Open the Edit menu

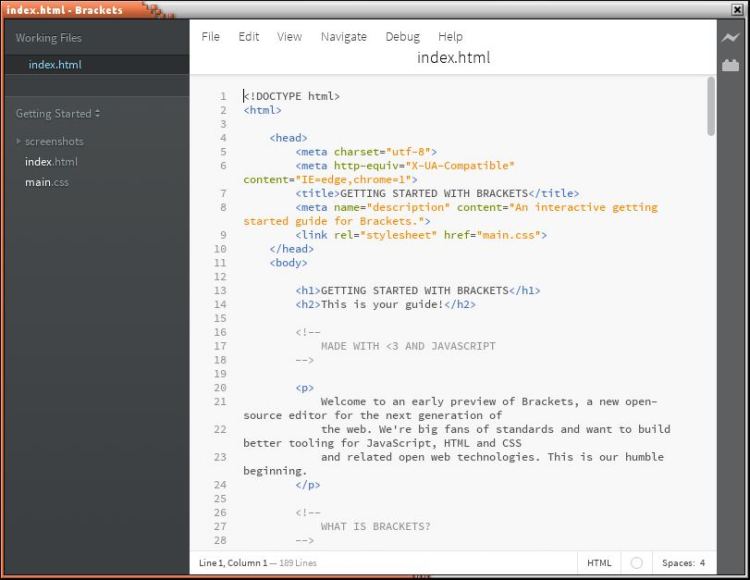point(248,37)
